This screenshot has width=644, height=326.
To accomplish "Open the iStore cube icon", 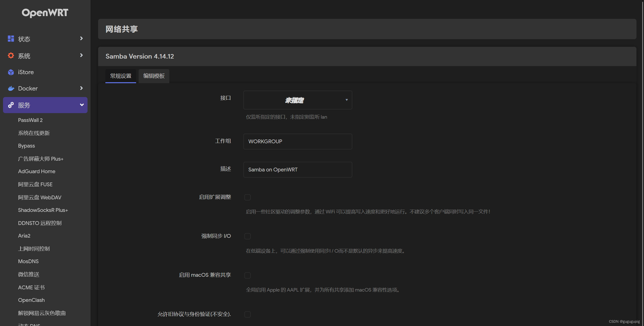I will 11,72.
